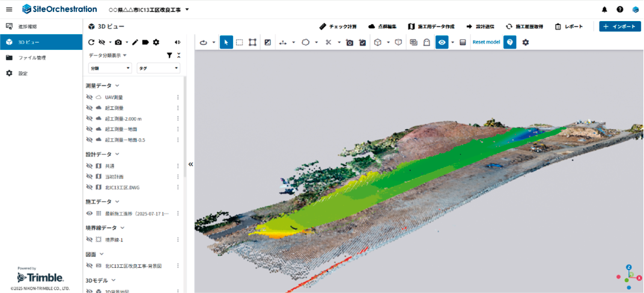Open the filter funnel in data panel

click(x=169, y=55)
